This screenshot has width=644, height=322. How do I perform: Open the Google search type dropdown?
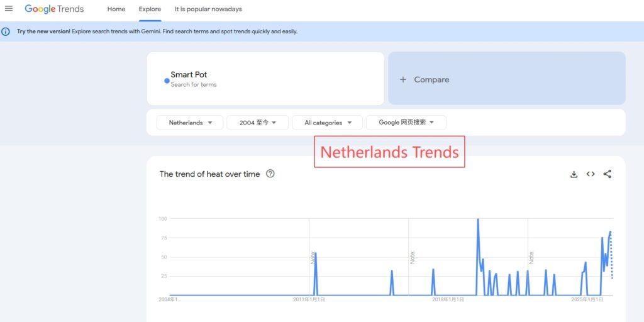click(406, 123)
